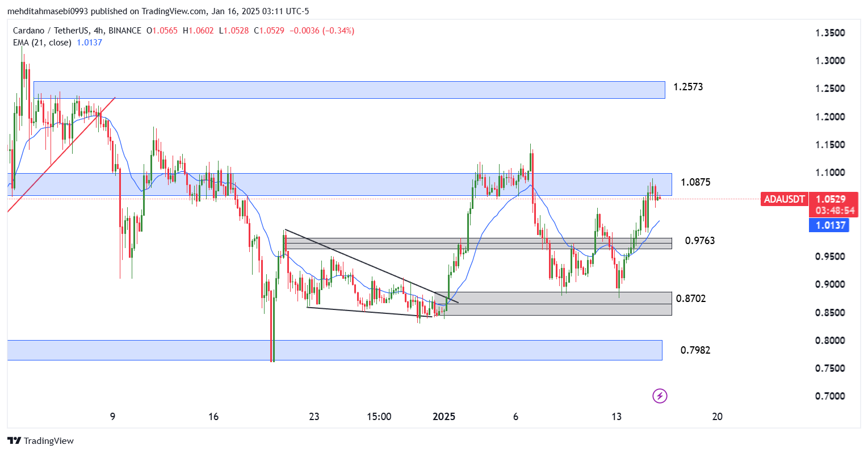
Task: Click the high value H1.0602 in legend
Action: tap(198, 31)
